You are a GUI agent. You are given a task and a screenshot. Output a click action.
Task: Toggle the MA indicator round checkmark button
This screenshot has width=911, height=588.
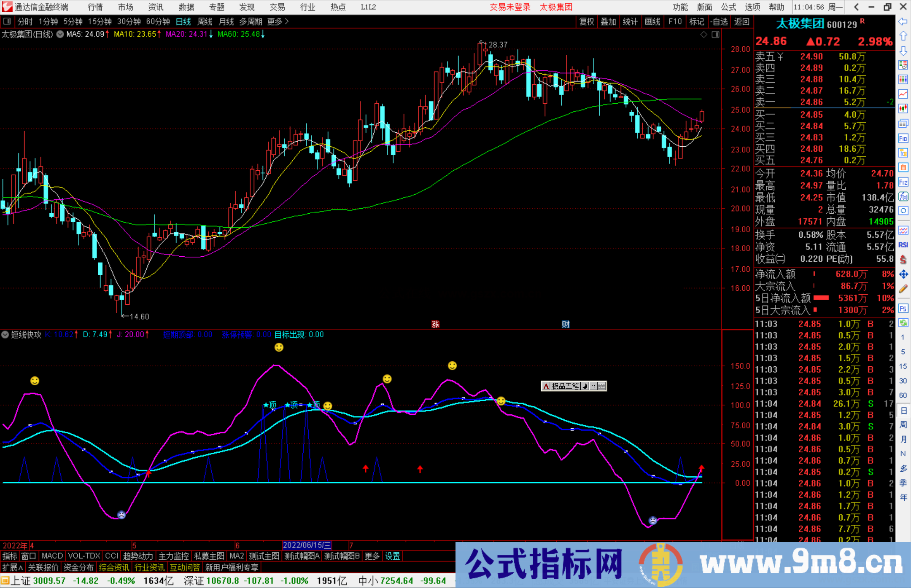(x=60, y=35)
